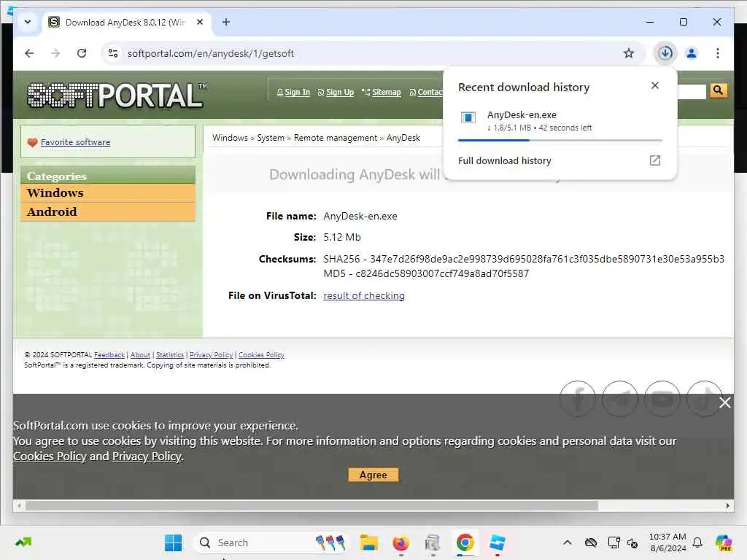Open the Chrome profile icon

click(x=692, y=53)
